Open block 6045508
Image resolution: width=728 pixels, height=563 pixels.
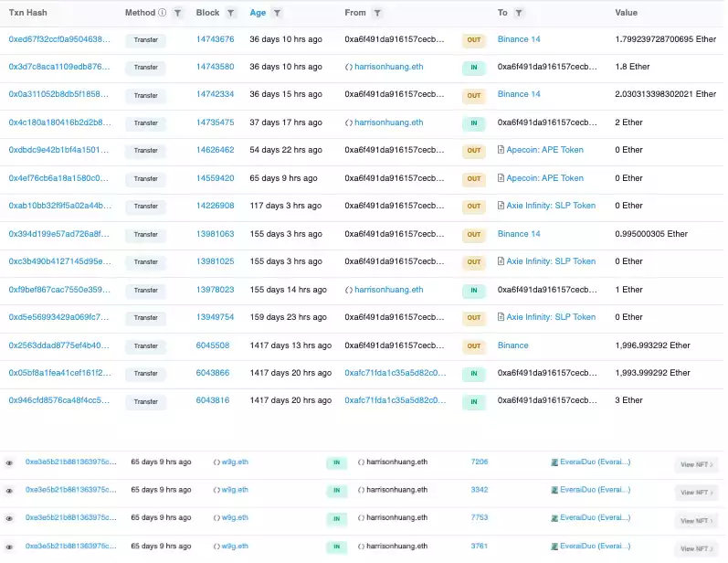[x=213, y=345]
